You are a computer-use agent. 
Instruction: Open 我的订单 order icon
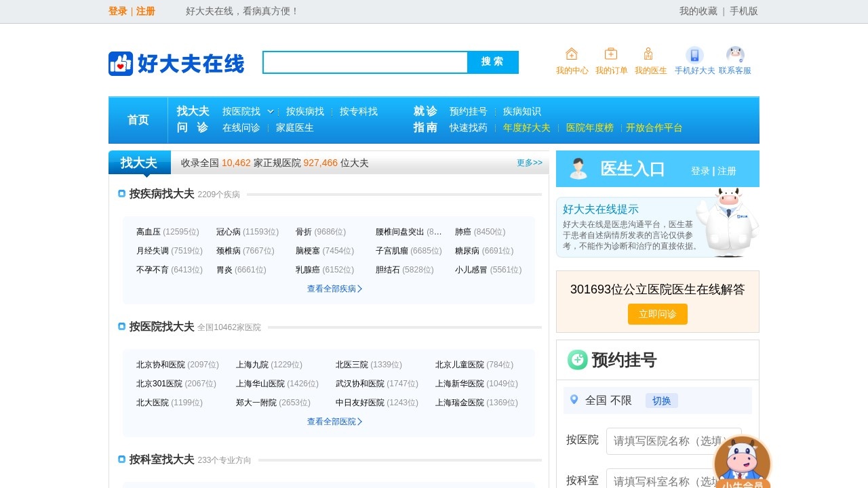click(x=611, y=54)
